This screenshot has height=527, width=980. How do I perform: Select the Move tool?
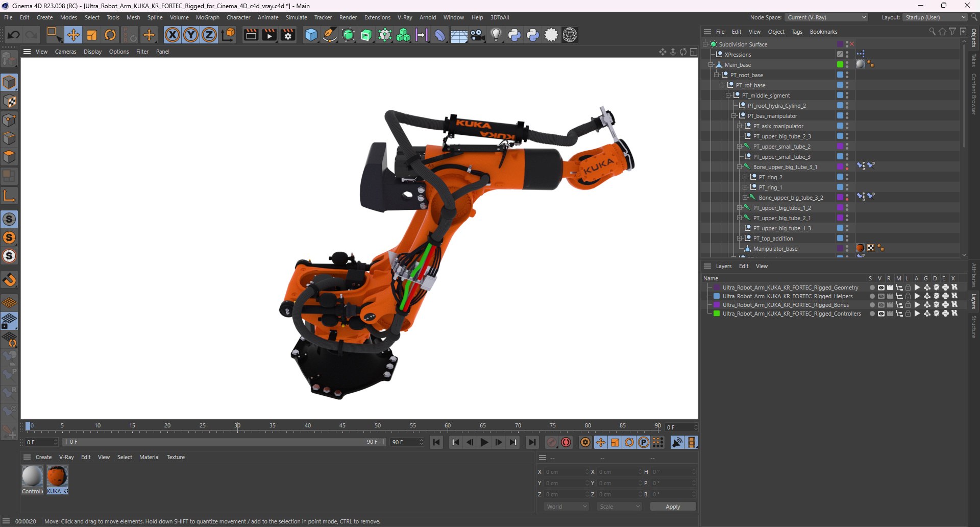coord(73,35)
